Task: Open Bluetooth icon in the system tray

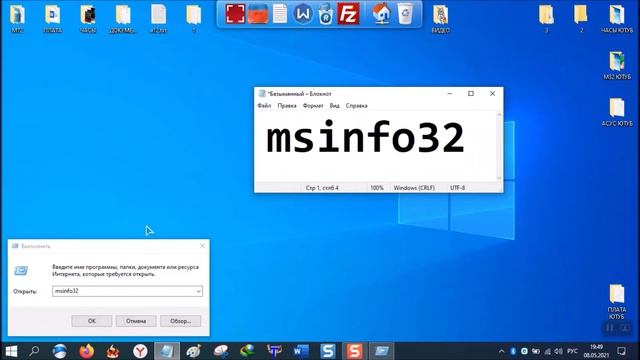Action: click(x=513, y=351)
